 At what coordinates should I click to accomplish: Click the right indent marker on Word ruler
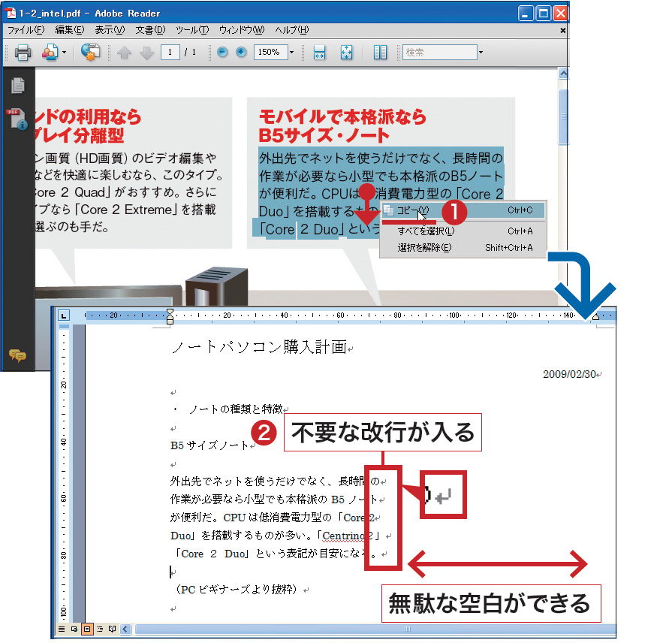point(595,317)
